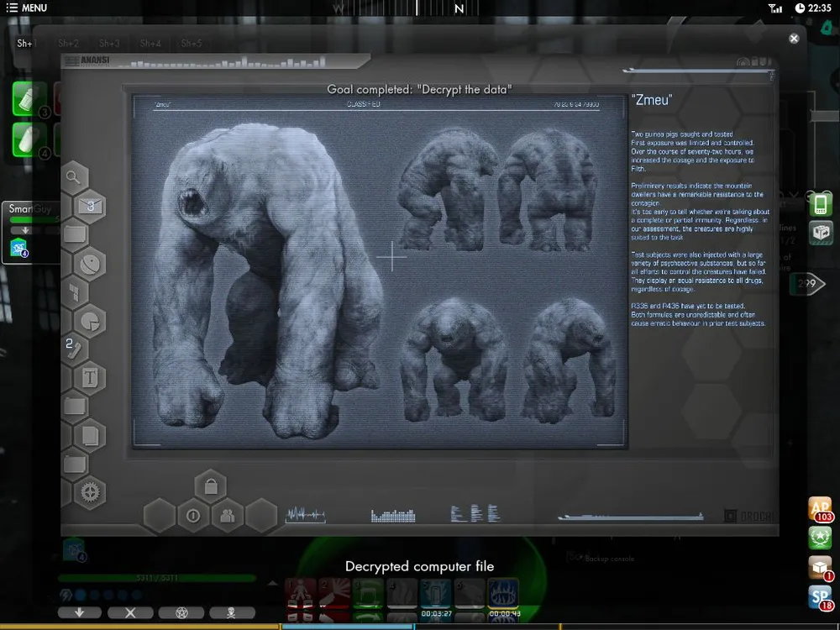Click the Zmeu creature image display

pyautogui.click(x=380, y=272)
